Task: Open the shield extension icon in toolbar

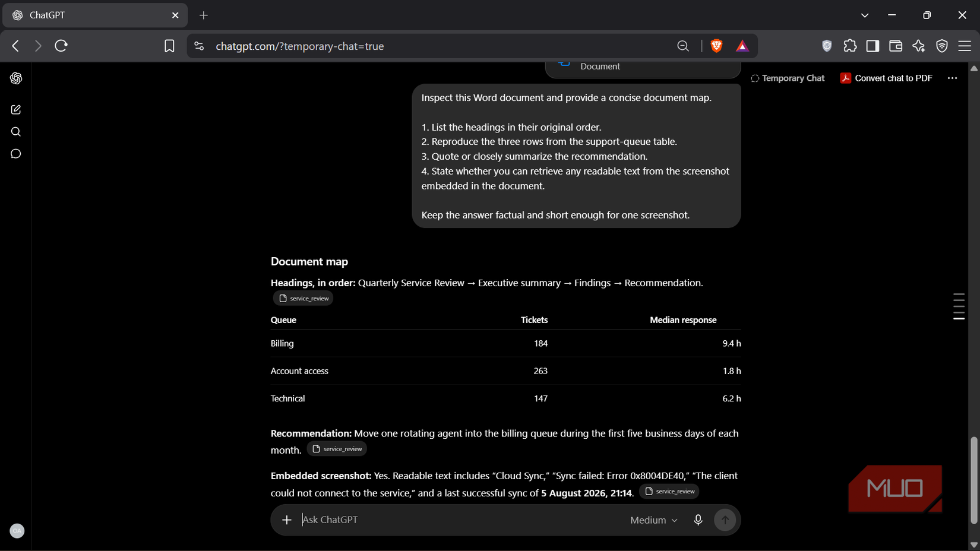Action: point(827,46)
